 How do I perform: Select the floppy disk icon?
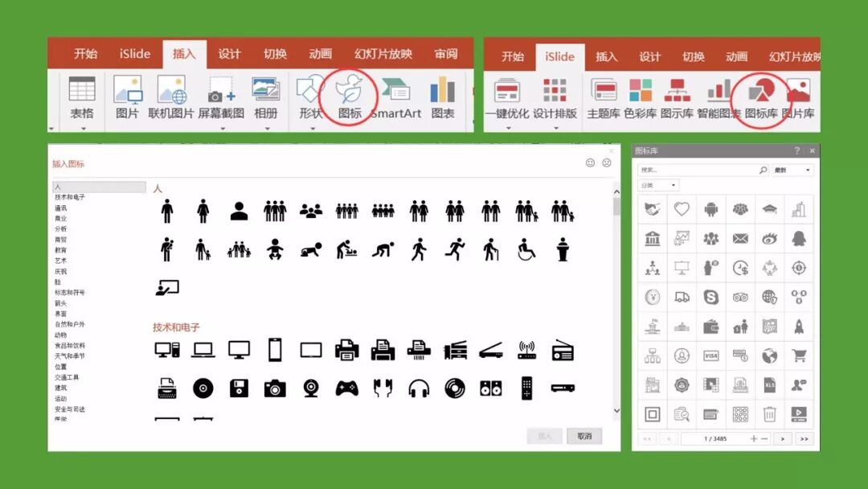click(240, 388)
